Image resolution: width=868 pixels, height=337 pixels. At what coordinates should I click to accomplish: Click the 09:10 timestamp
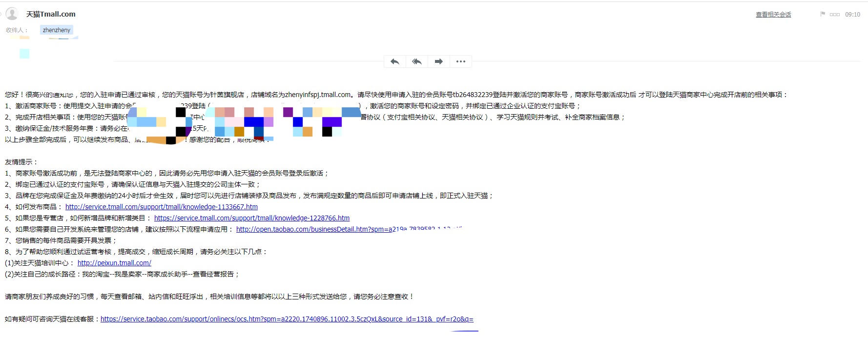pos(852,15)
